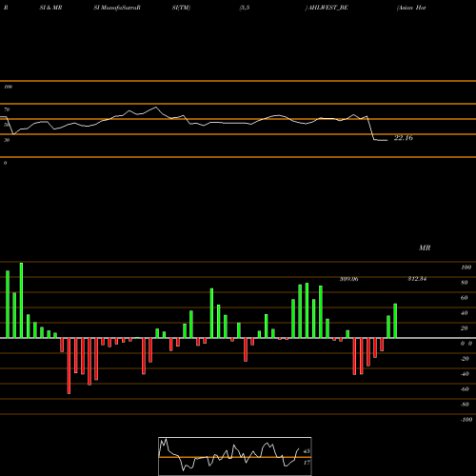Viewport: 476px width, 476px height.
Task: Click the '(5,5' parameter text
Action: 245,8
